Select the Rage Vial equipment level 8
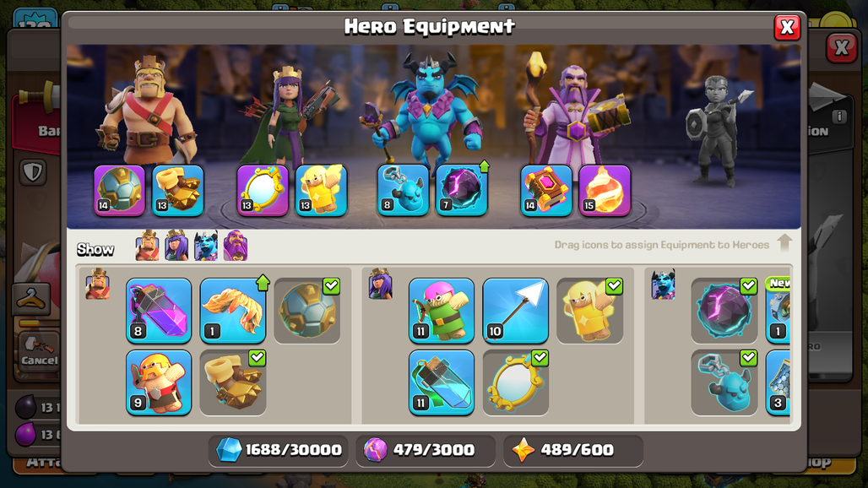This screenshot has height=488, width=868. (x=159, y=311)
